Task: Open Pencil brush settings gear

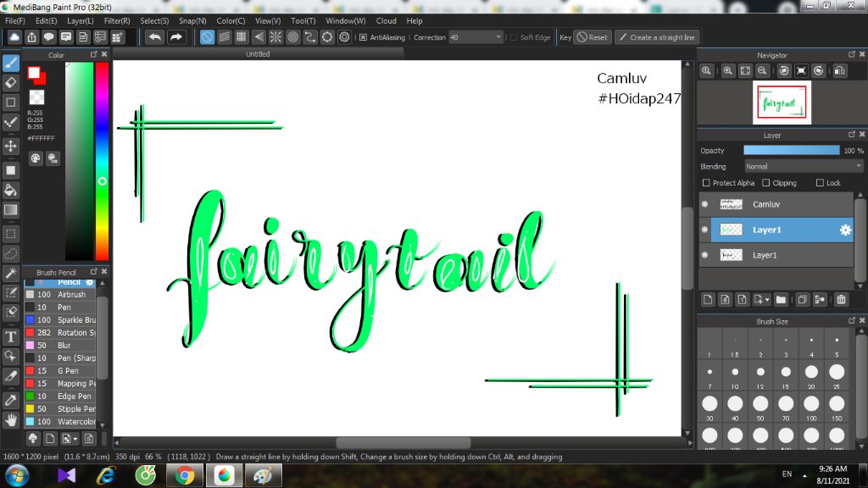Action: 89,282
